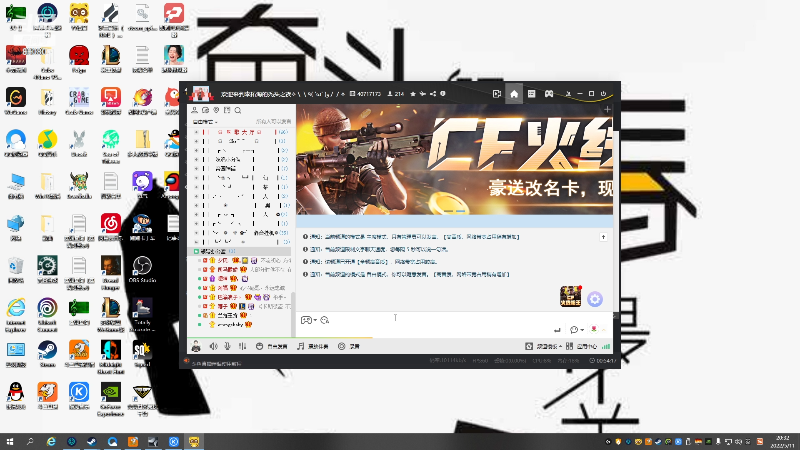Open the Crab Game desktop shortcut
This screenshot has height=450, width=800.
79,101
